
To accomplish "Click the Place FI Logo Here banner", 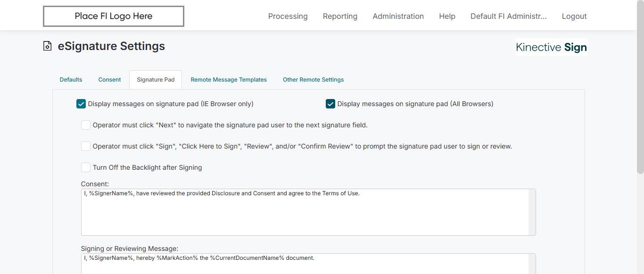I will 114,17.
